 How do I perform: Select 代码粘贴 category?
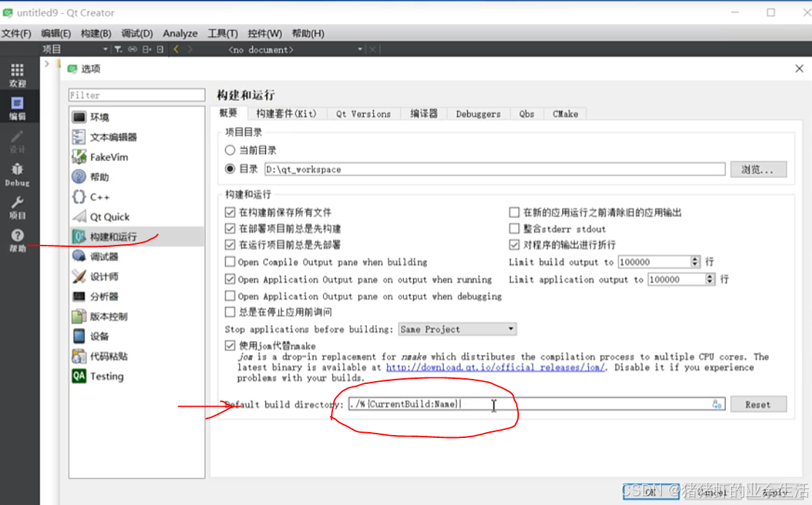tap(137, 356)
